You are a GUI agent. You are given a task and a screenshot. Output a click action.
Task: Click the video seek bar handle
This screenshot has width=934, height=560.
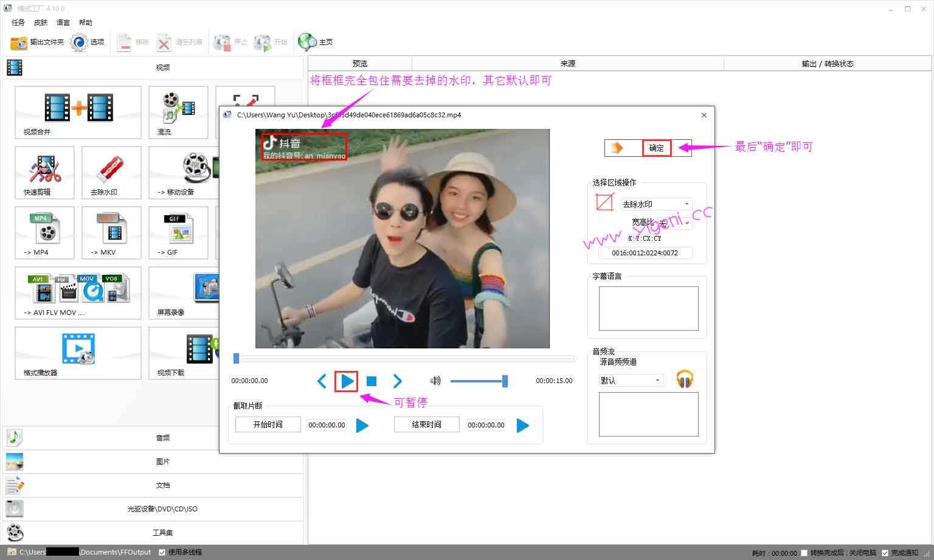point(237,359)
